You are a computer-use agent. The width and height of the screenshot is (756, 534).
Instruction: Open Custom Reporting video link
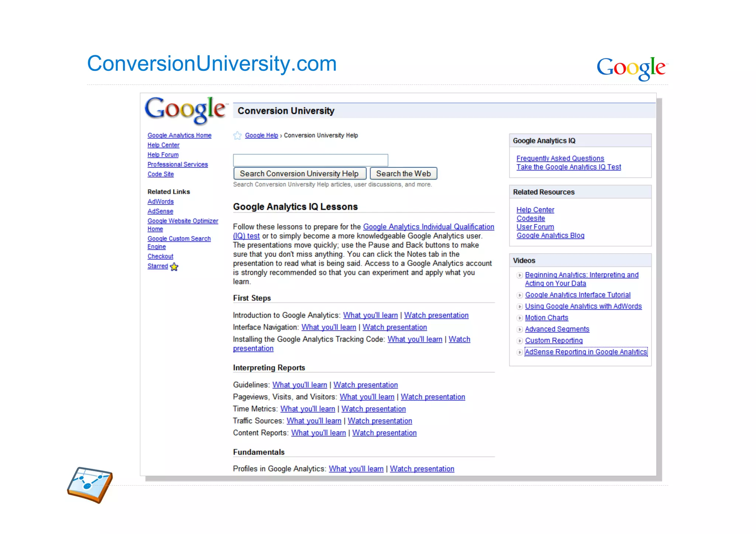554,341
